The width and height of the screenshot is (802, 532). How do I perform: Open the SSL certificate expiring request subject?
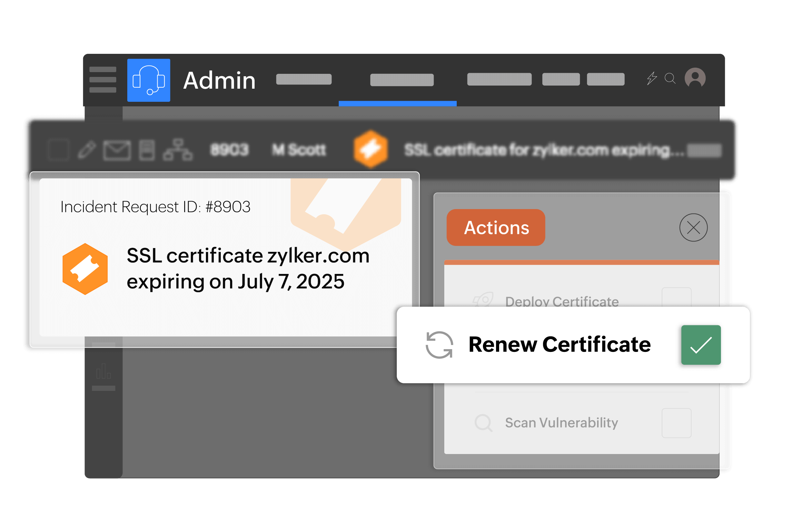pos(543,150)
